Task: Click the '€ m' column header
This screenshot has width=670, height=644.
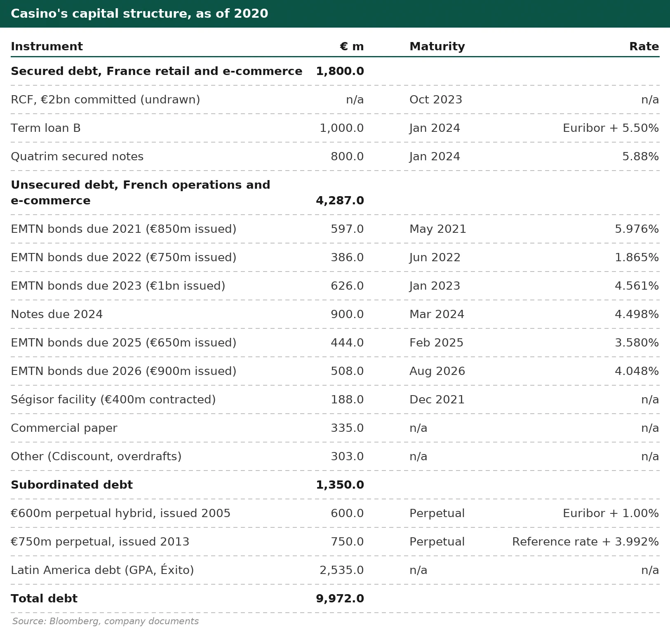Action: [x=352, y=47]
